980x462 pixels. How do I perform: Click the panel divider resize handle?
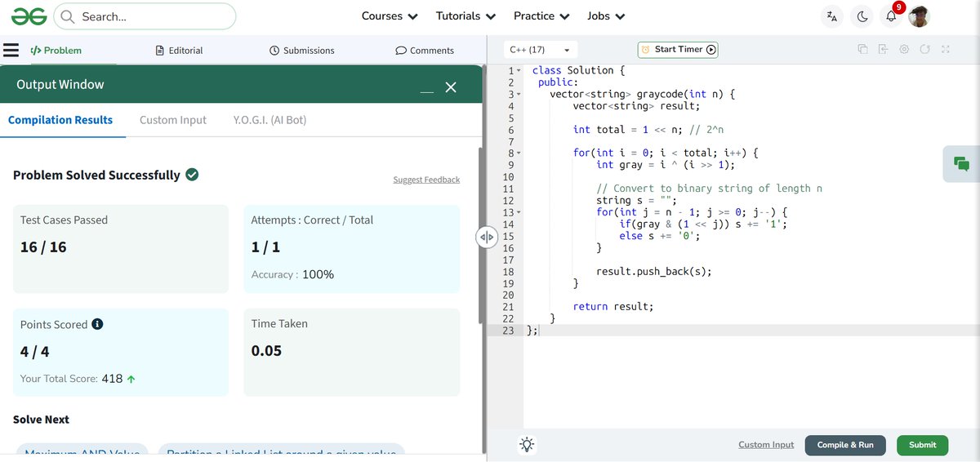click(x=486, y=237)
